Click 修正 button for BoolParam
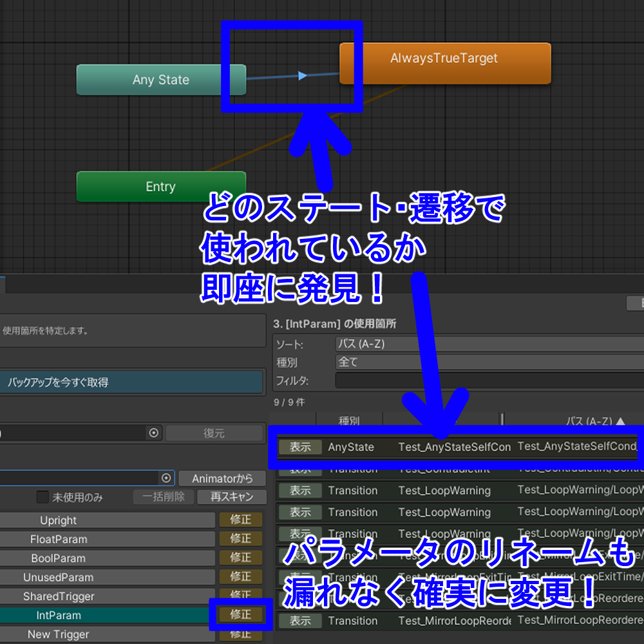The height and width of the screenshot is (644, 644). [241, 557]
